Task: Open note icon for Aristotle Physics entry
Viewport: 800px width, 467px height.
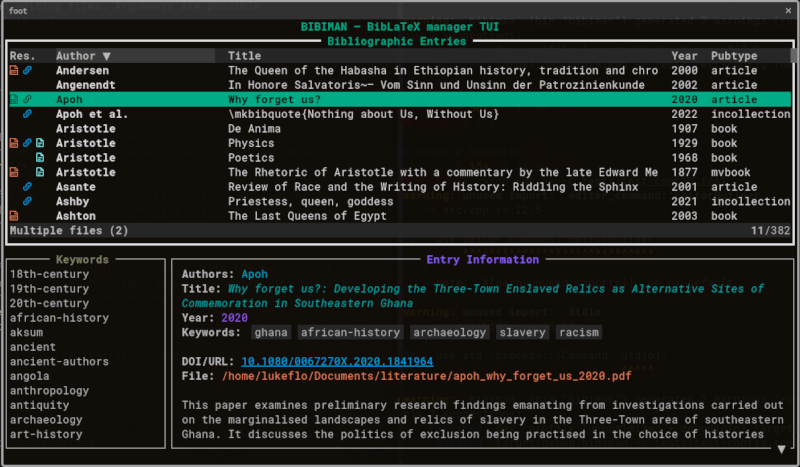Action: coord(40,143)
